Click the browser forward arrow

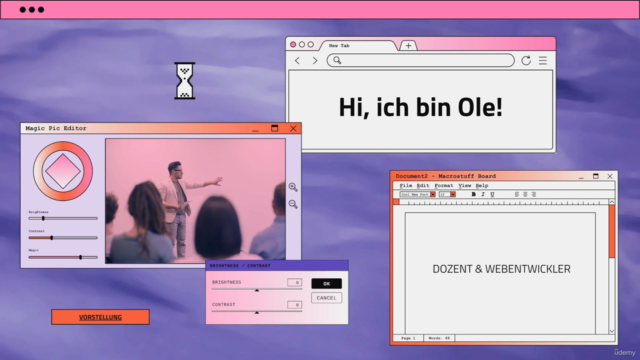[x=315, y=60]
